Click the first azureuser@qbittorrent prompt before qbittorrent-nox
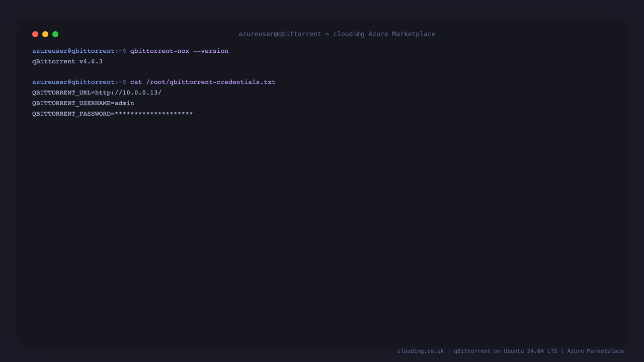Image resolution: width=644 pixels, height=362 pixels. point(79,51)
